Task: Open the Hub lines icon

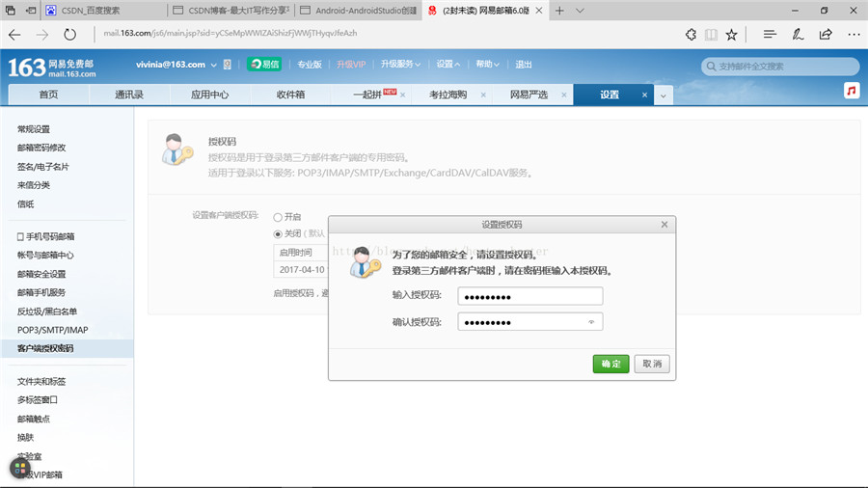Action: point(770,35)
